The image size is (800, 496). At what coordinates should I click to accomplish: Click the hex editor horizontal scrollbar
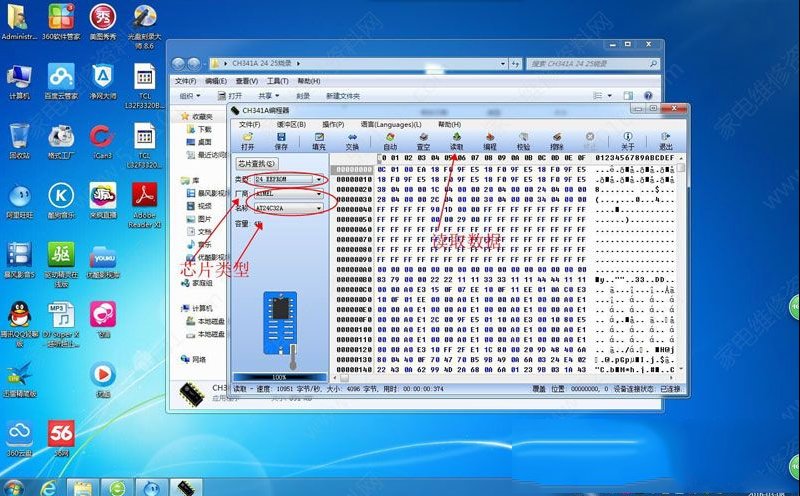point(503,378)
